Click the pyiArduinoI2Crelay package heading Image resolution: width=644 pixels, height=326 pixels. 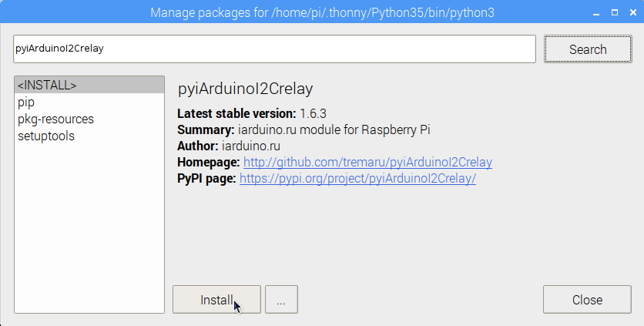tap(245, 89)
